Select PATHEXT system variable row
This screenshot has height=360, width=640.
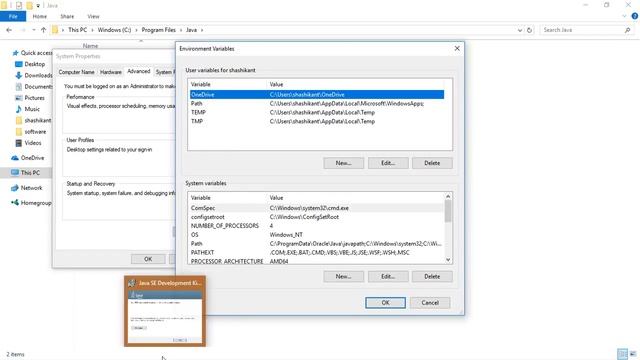click(317, 253)
